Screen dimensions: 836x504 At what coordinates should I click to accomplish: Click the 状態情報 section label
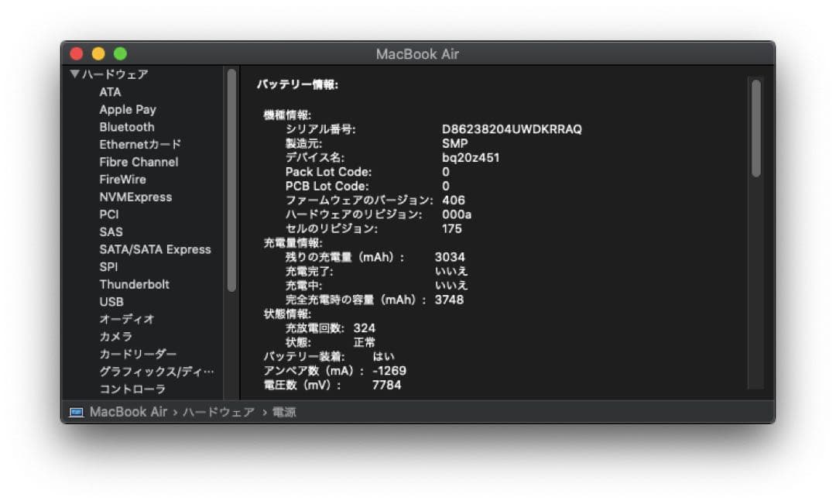[287, 314]
